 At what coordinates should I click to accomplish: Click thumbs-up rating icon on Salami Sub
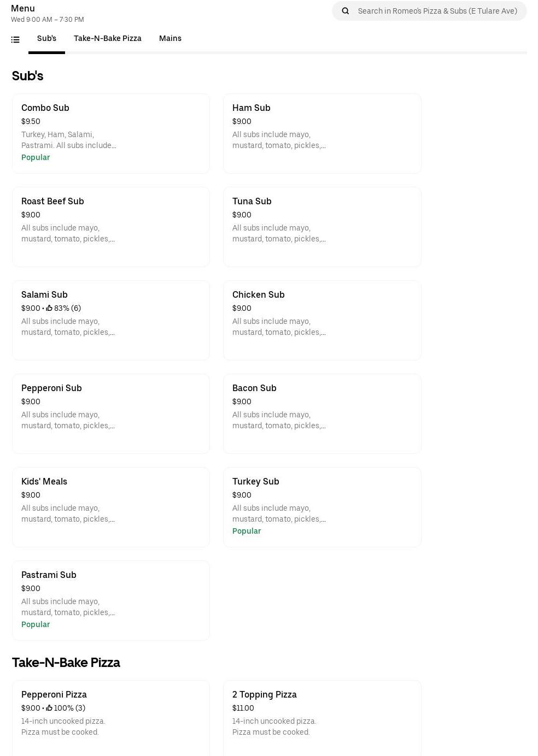pyautogui.click(x=49, y=308)
